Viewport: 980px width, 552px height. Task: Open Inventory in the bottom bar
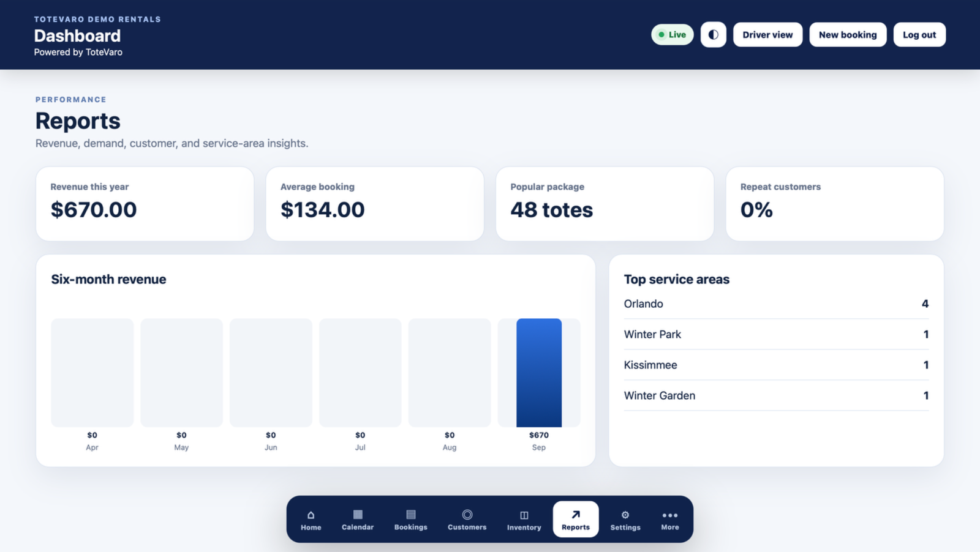coord(524,520)
